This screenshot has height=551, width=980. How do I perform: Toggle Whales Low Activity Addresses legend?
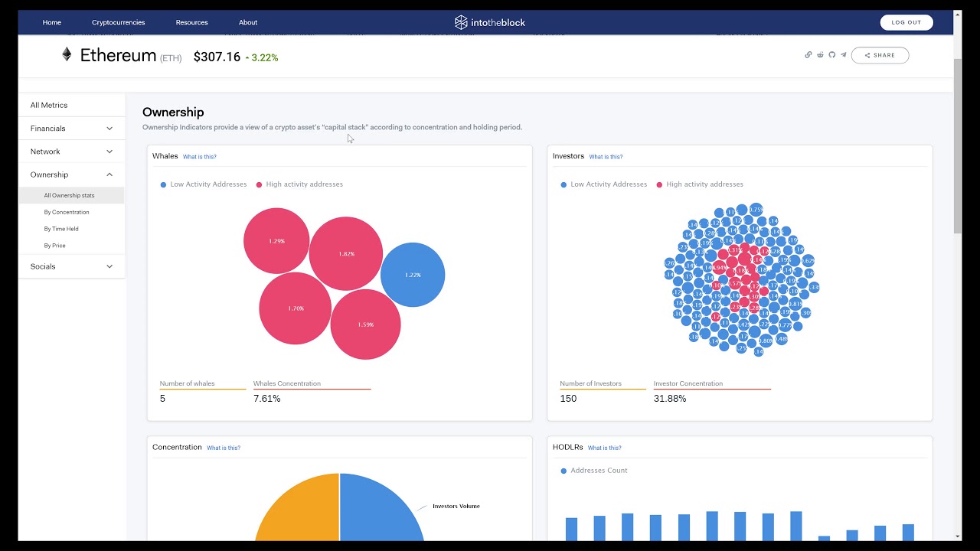204,184
